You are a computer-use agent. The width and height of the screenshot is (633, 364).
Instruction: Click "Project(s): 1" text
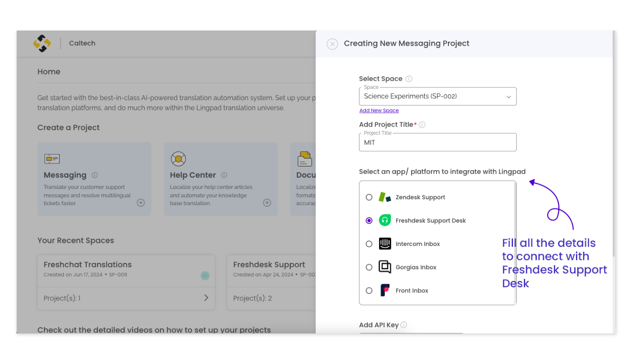[62, 298]
